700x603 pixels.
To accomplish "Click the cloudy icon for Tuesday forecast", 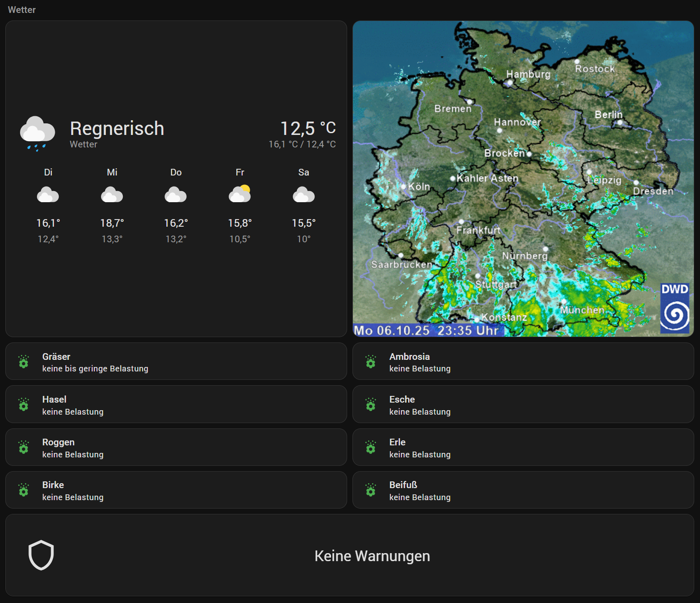I will (48, 195).
